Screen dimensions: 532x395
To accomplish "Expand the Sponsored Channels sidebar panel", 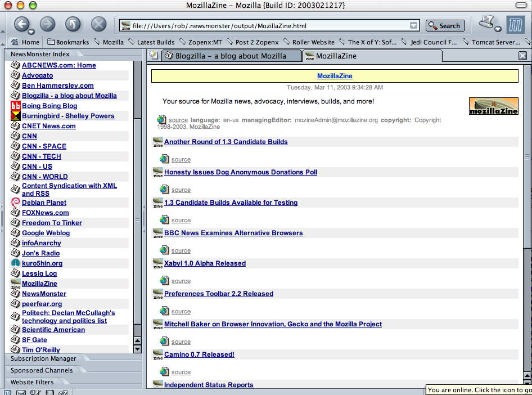I will click(42, 371).
